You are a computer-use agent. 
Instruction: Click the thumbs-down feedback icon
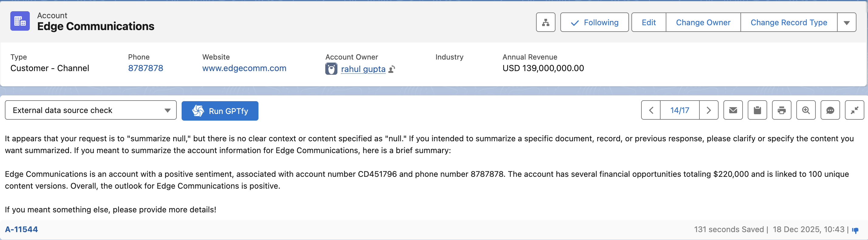pyautogui.click(x=855, y=230)
